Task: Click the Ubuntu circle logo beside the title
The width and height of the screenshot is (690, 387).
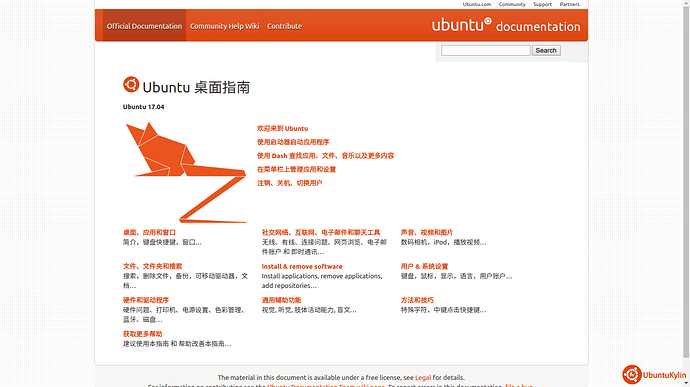Action: 131,85
